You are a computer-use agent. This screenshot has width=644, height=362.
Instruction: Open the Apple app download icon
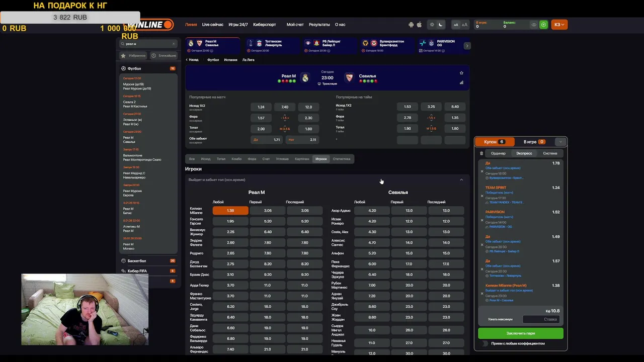pyautogui.click(x=419, y=25)
